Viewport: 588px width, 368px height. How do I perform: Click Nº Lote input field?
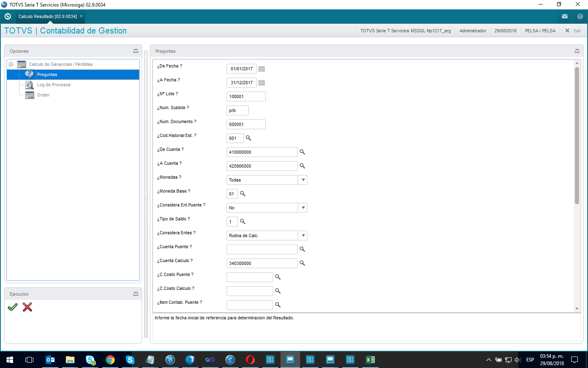click(x=246, y=96)
